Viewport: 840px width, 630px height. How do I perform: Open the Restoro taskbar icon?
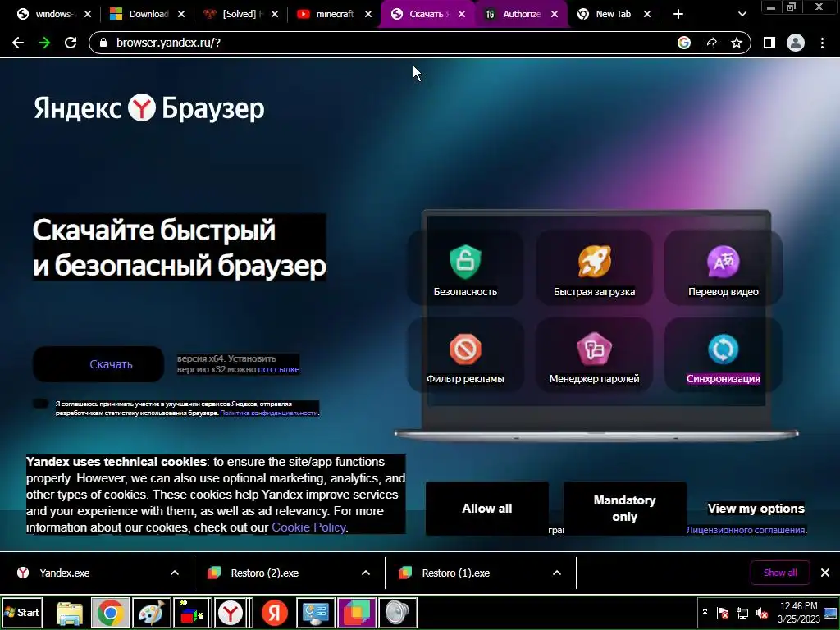coord(357,613)
